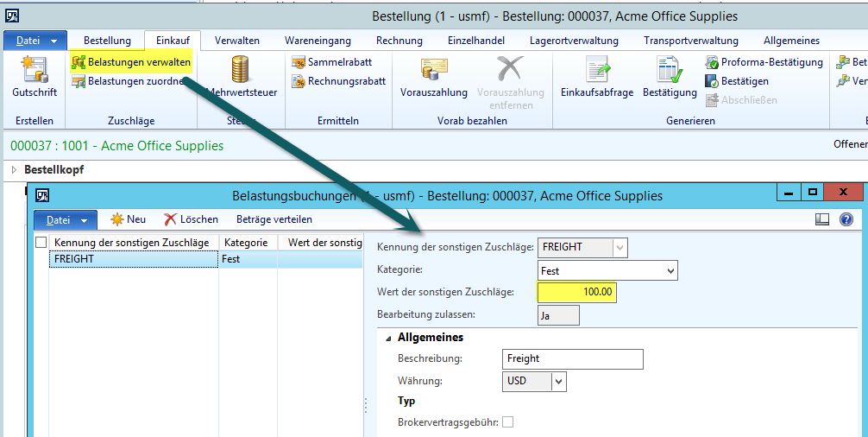868x437 pixels.
Task: Click the Beschreibung text field
Action: coord(572,358)
